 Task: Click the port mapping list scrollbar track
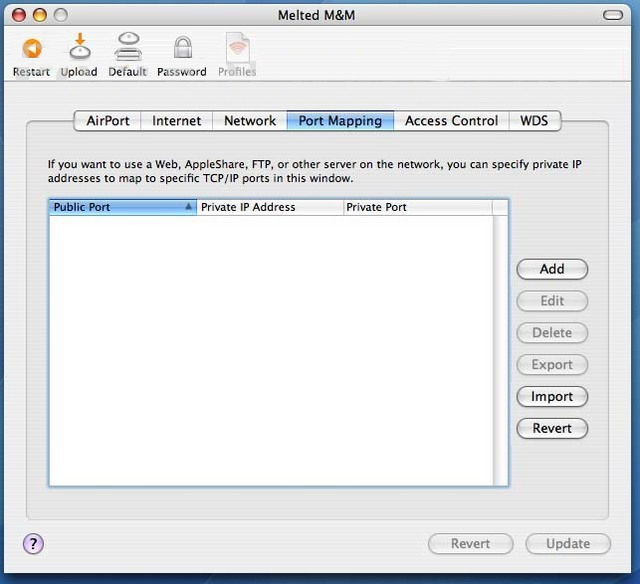pos(500,350)
